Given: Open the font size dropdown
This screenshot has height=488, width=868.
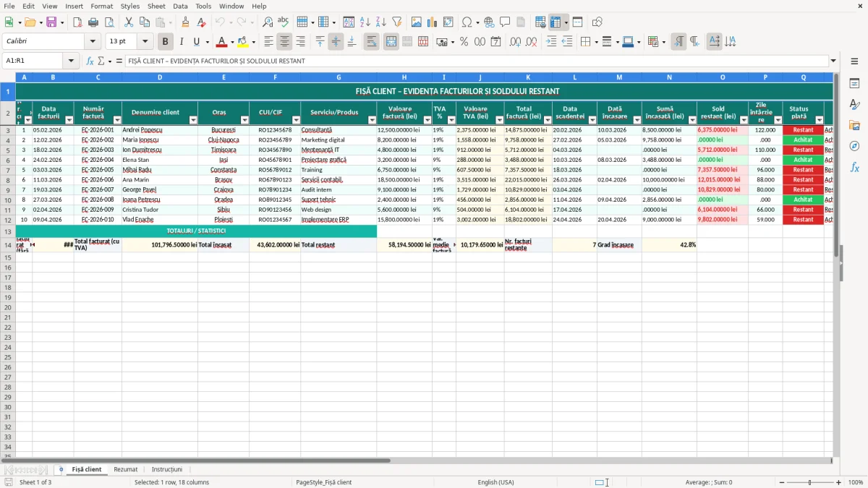Looking at the screenshot, I should [x=145, y=42].
